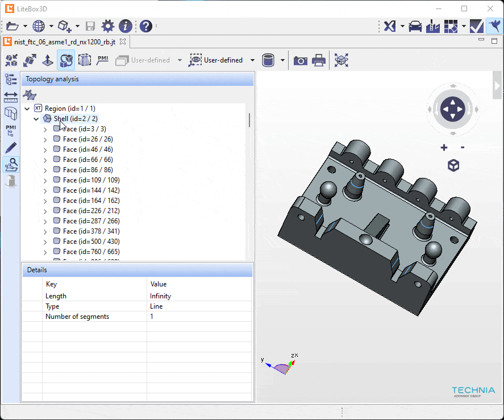The height and width of the screenshot is (420, 504).
Task: Open the dropdown next to open folder
Action: [x=25, y=26]
